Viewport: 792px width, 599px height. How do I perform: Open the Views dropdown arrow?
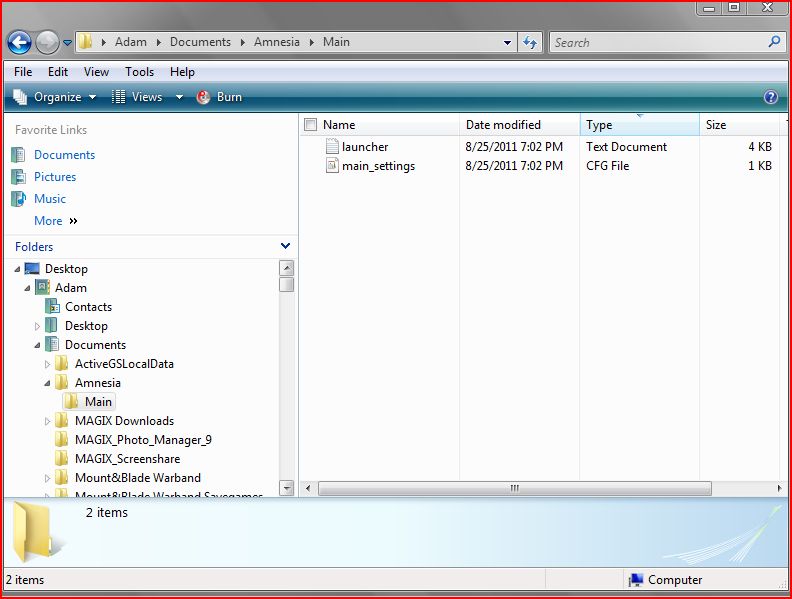180,97
